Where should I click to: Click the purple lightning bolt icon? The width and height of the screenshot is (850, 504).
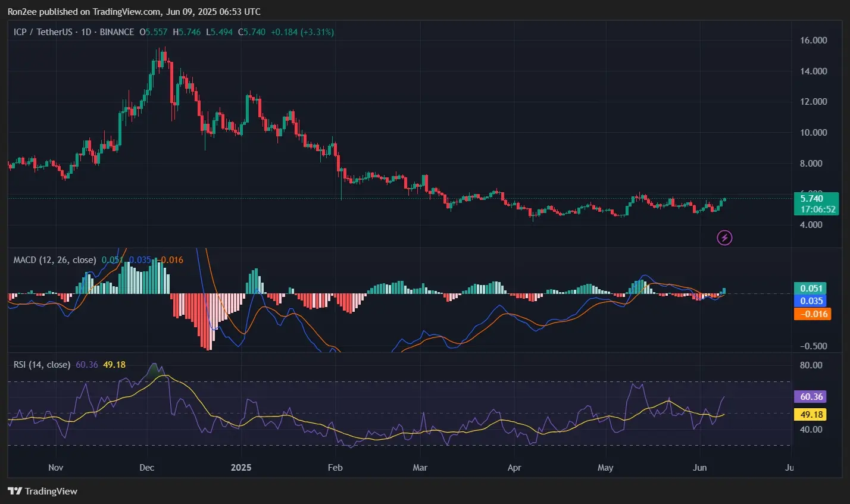point(724,238)
